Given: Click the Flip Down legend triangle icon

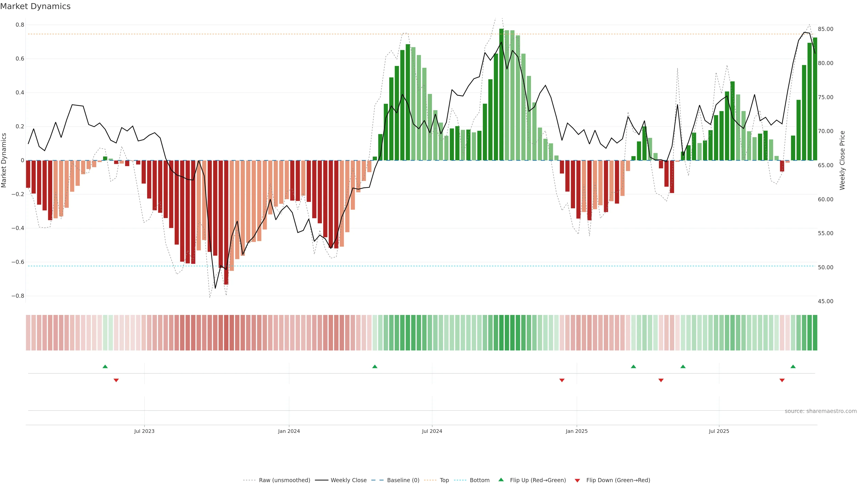Looking at the screenshot, I should click(577, 481).
